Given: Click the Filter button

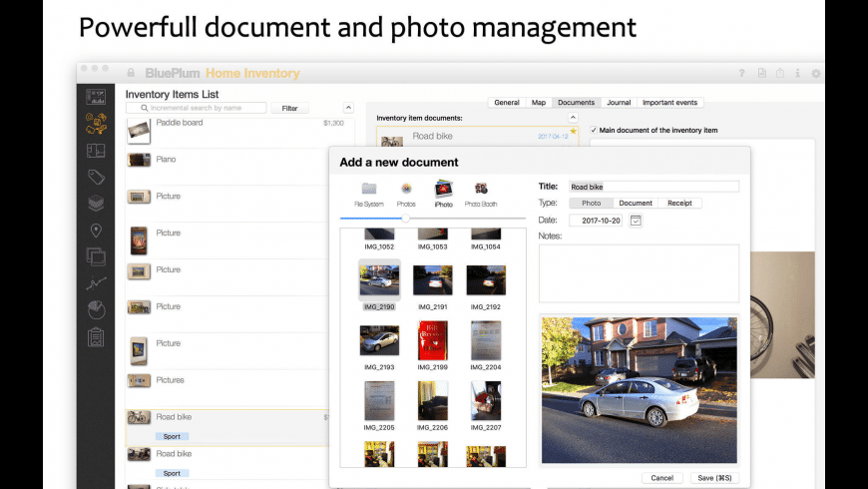Looking at the screenshot, I should [289, 108].
